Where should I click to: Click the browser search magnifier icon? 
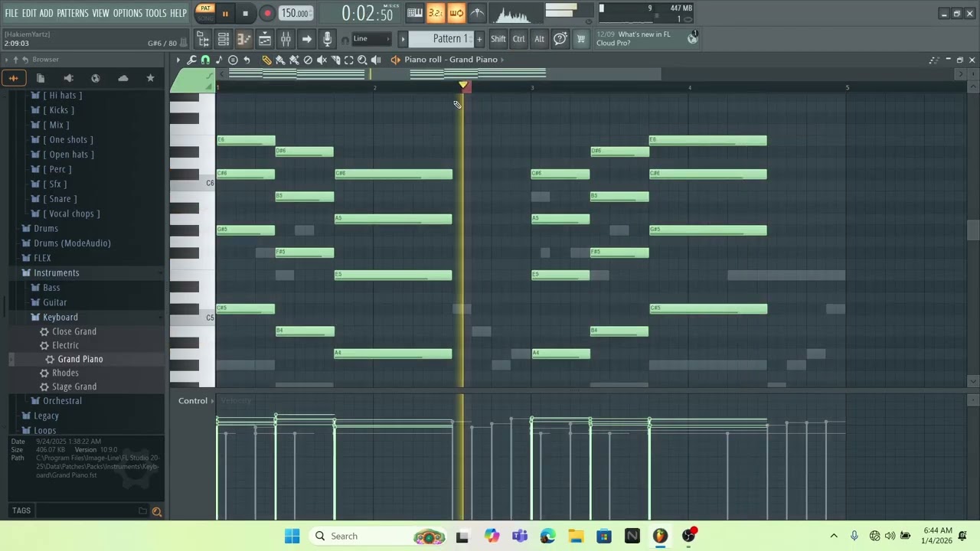click(156, 511)
